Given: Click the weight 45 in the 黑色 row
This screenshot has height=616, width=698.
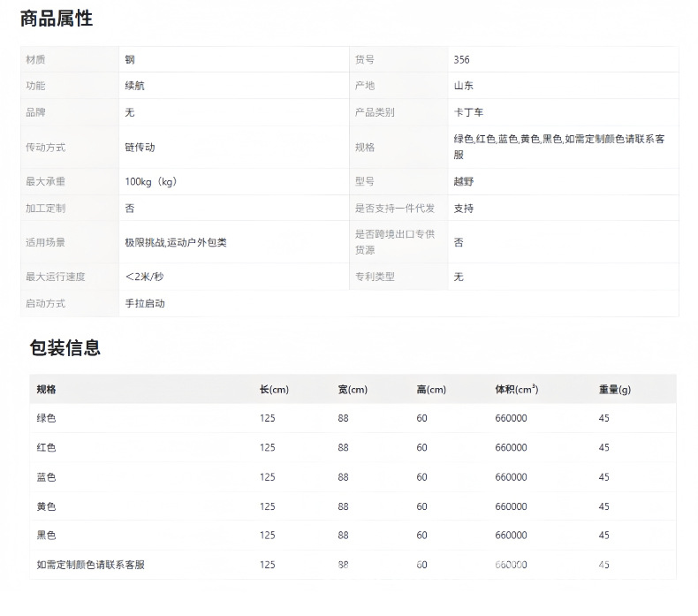Looking at the screenshot, I should pyautogui.click(x=603, y=535).
